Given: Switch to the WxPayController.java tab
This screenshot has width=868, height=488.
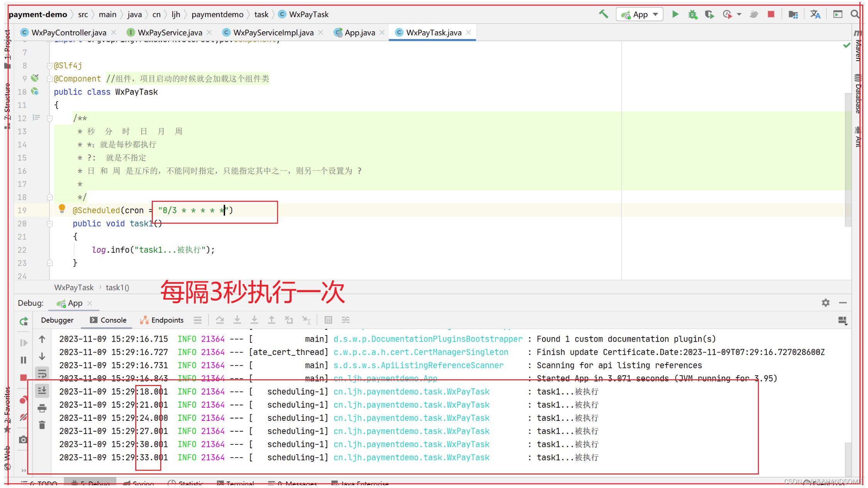Looking at the screenshot, I should point(69,33).
